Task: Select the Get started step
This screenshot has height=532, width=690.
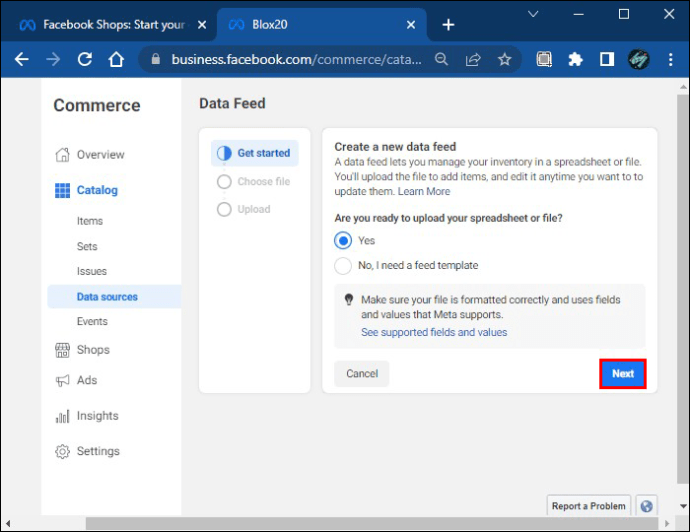Action: (255, 153)
